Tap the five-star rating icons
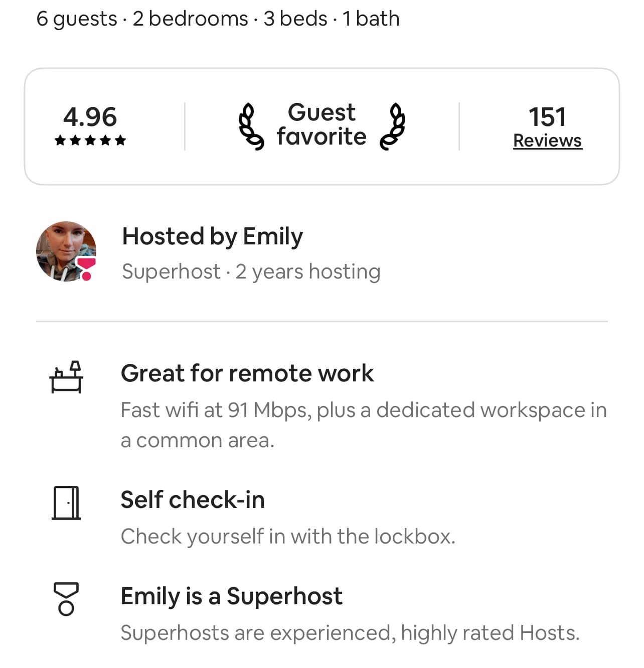The image size is (644, 668). (90, 141)
